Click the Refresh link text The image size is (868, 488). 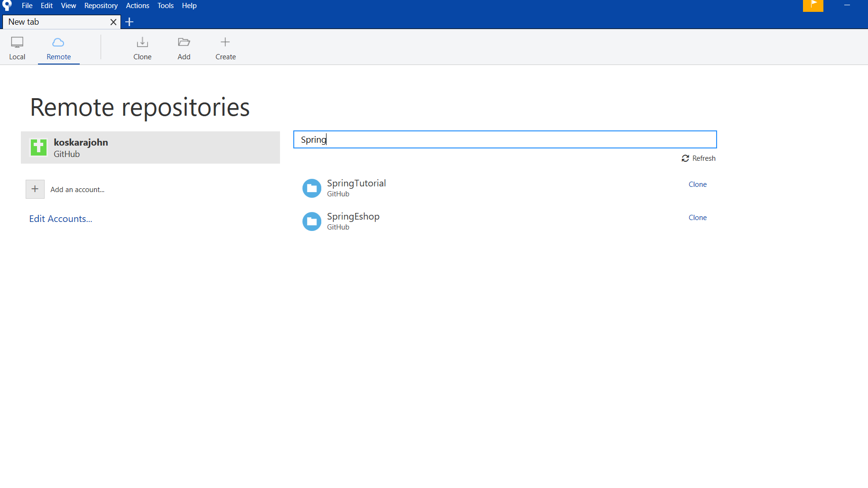tap(704, 158)
